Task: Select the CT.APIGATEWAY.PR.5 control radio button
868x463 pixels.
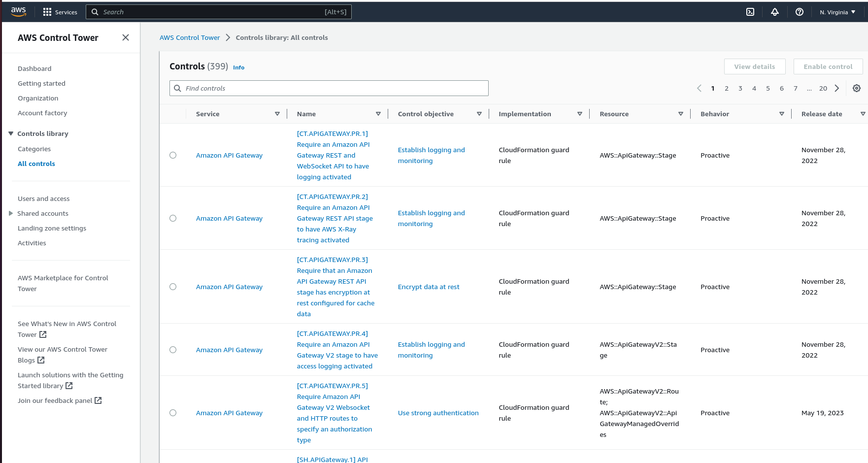Action: tap(173, 413)
